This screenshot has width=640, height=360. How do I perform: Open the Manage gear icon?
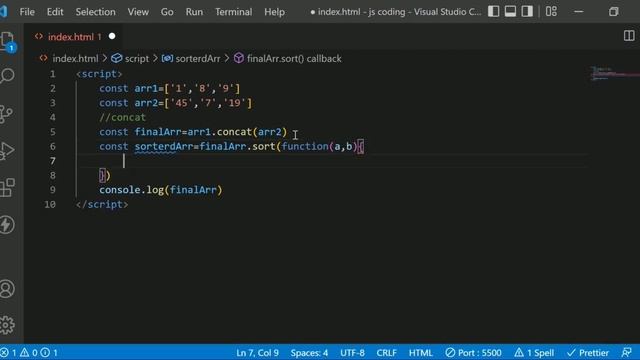tap(7, 325)
